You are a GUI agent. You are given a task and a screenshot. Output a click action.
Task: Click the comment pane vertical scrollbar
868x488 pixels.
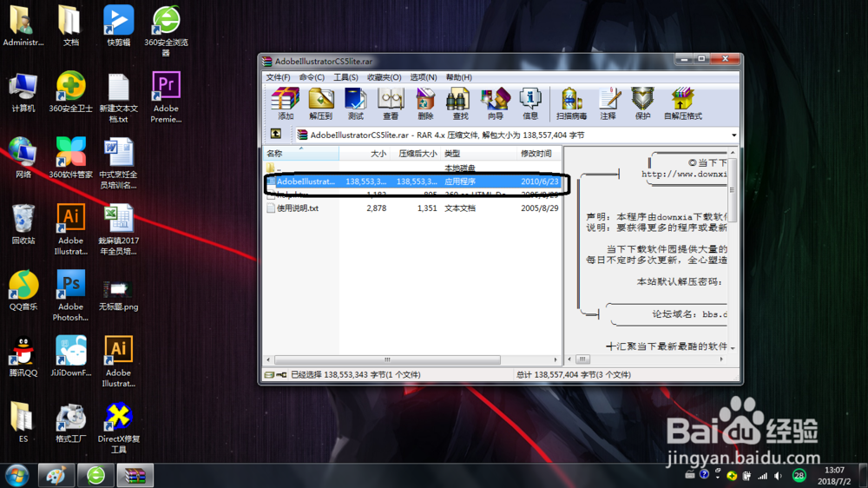click(733, 190)
